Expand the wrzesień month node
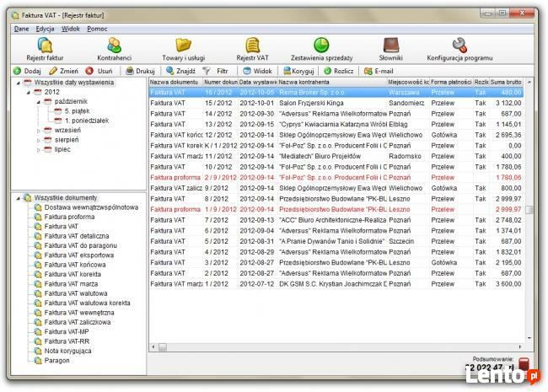 tap(38, 131)
